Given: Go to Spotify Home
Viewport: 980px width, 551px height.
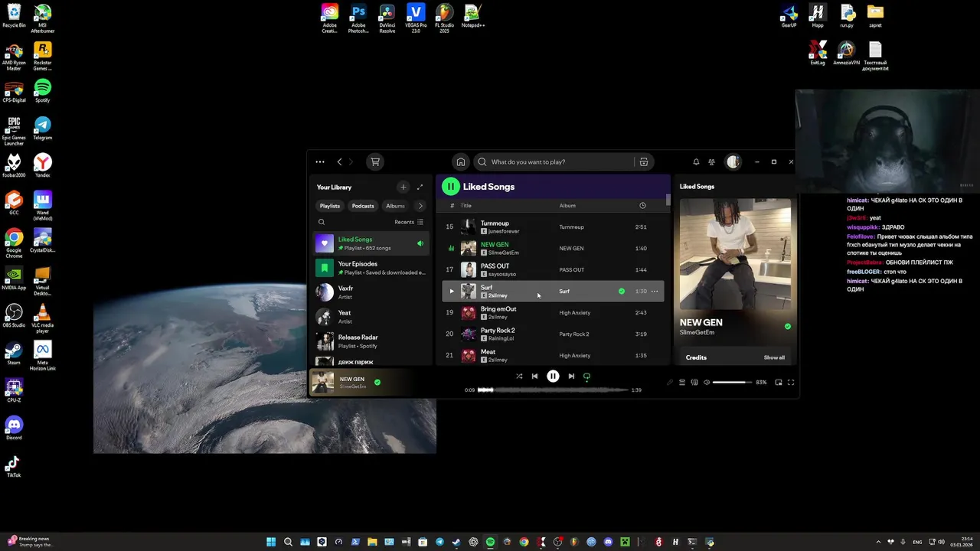Looking at the screenshot, I should (x=461, y=162).
